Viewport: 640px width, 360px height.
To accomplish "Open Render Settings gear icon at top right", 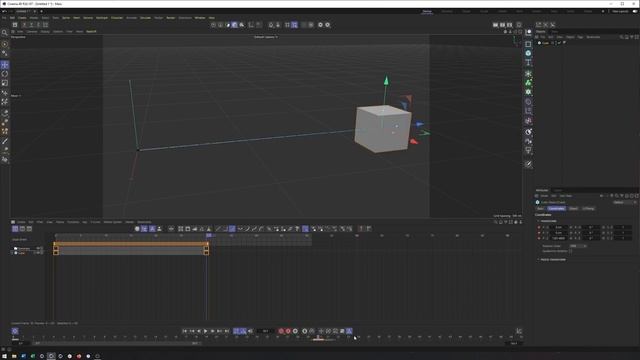I will point(519,25).
